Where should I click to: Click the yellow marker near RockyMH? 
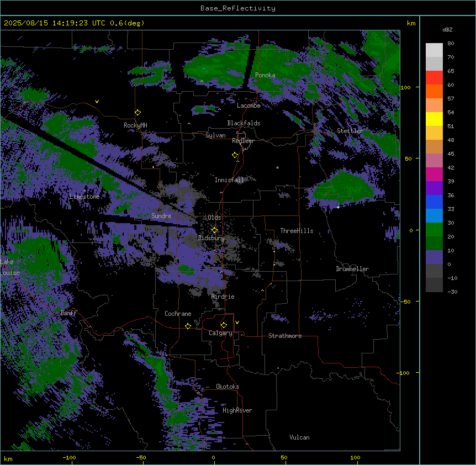click(137, 112)
